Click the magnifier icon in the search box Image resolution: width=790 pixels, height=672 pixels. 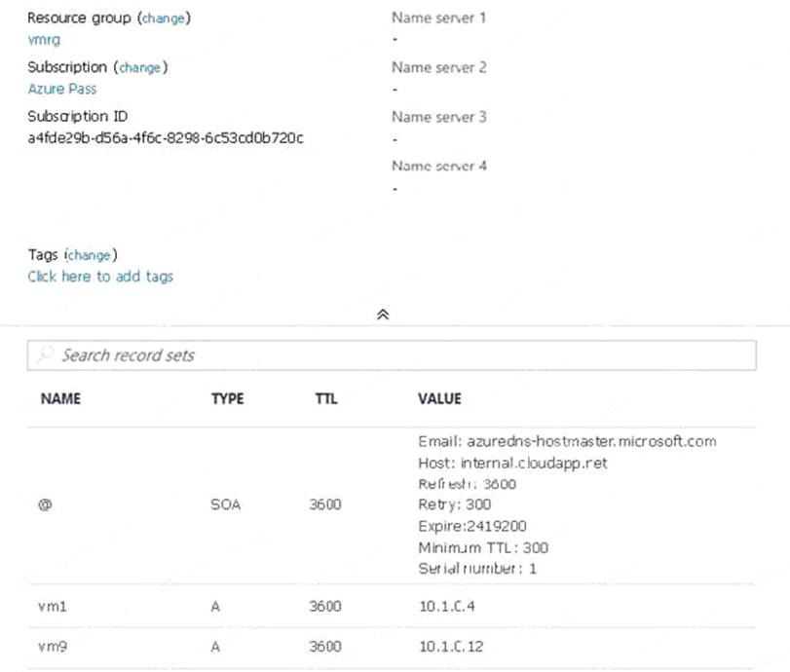tap(45, 355)
